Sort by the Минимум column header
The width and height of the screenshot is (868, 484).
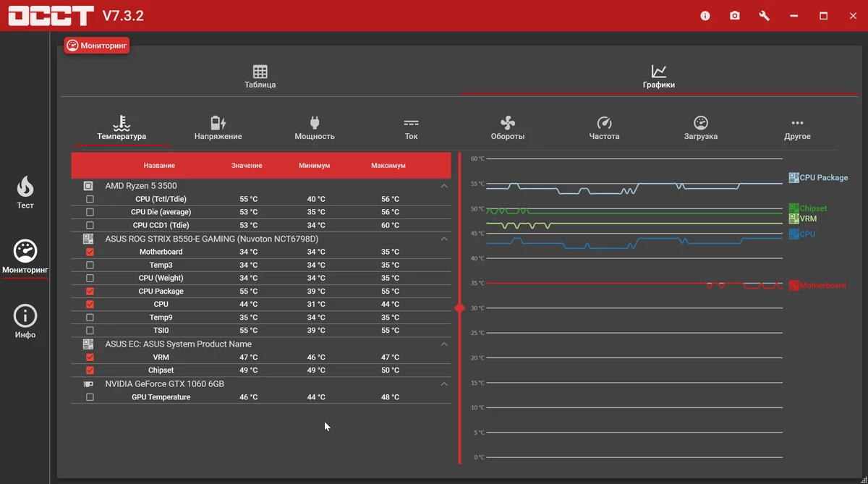(314, 166)
